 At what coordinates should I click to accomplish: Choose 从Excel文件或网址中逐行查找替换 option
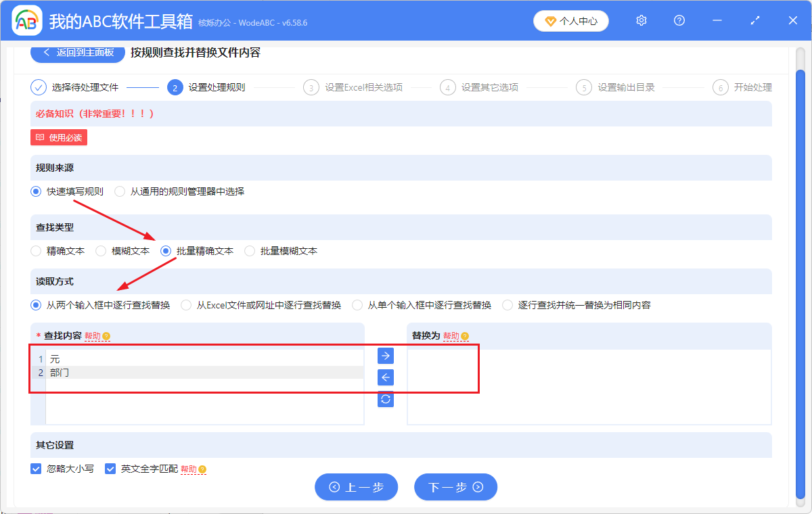click(x=186, y=304)
